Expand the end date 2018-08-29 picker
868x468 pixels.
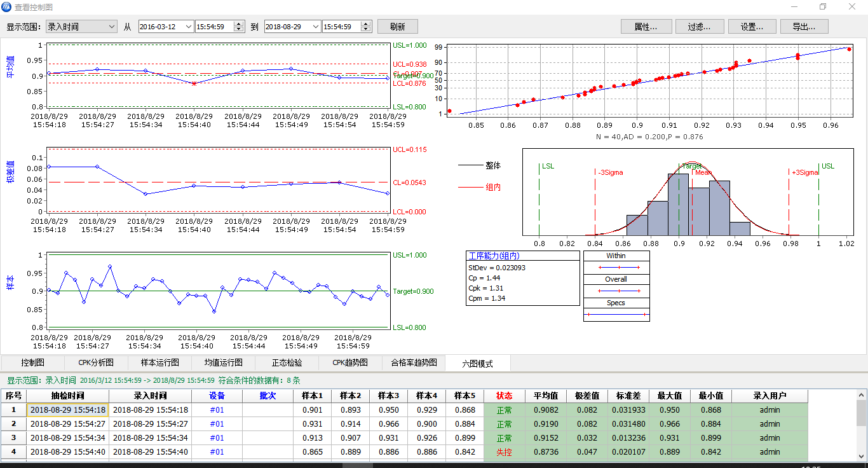click(314, 27)
